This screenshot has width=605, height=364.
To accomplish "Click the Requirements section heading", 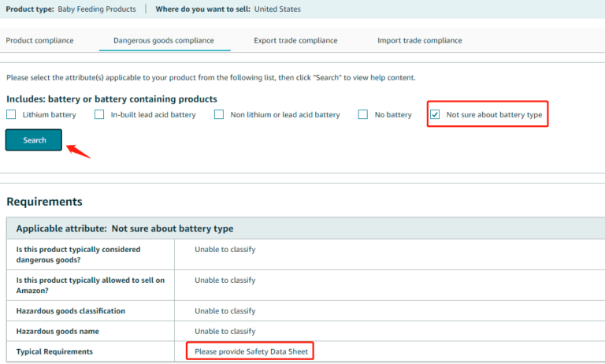I will point(44,202).
